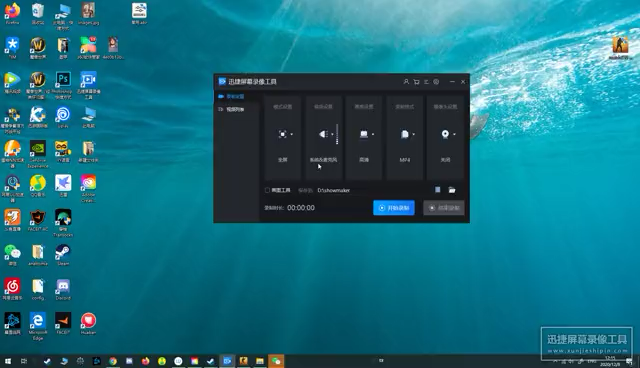Viewport: 640px width, 368px height.
Task: Open WeChat from the taskbar
Action: coord(276,361)
